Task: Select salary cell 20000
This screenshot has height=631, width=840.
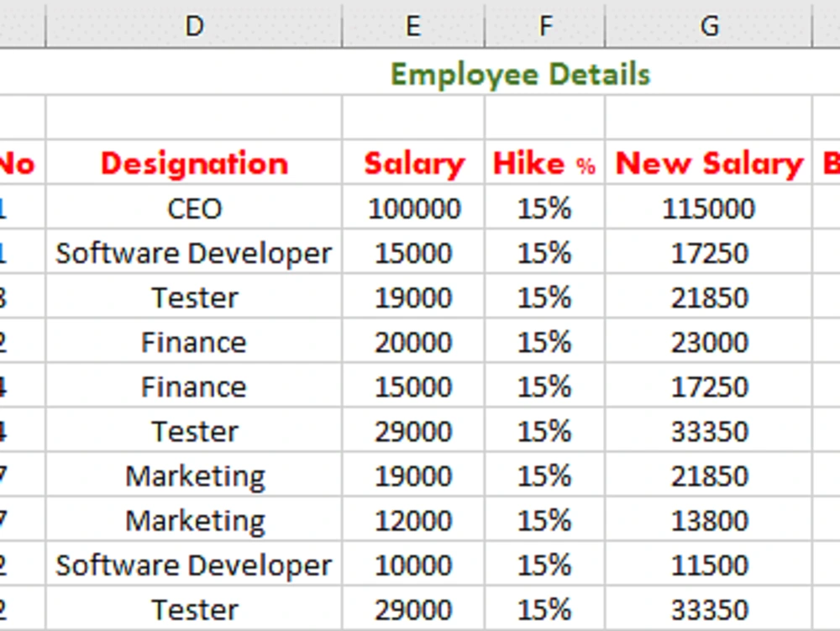Action: tap(413, 341)
